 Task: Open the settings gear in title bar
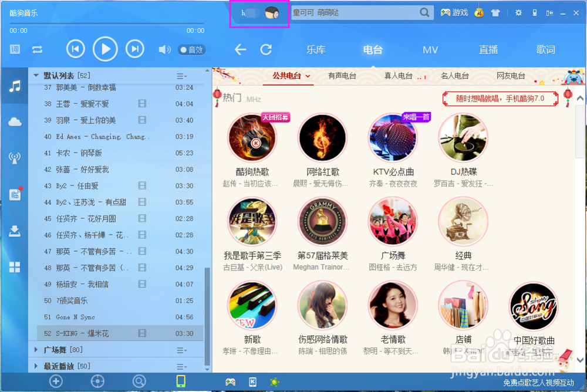click(518, 12)
